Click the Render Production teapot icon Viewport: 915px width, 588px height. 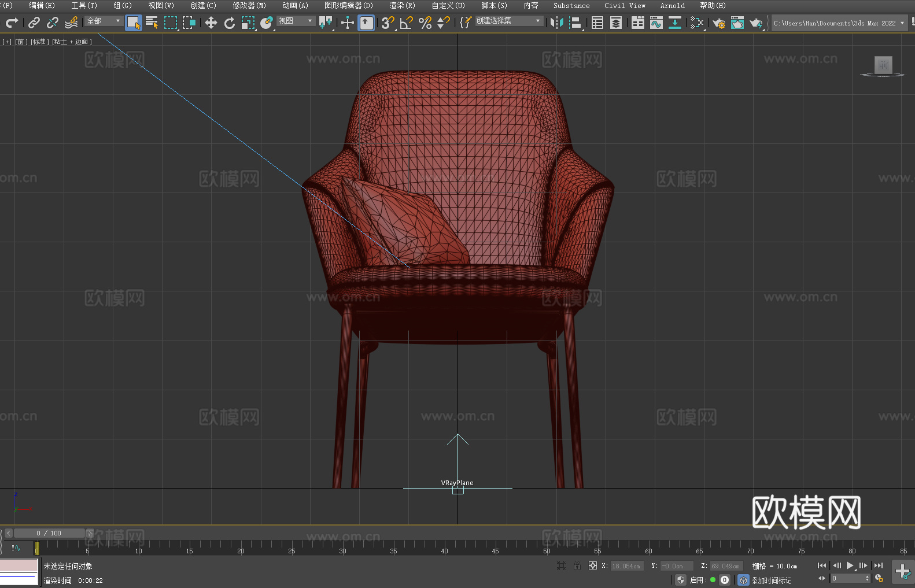[x=756, y=23]
